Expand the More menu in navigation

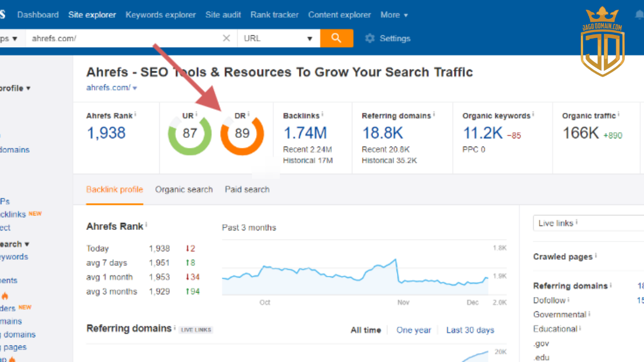(x=394, y=15)
